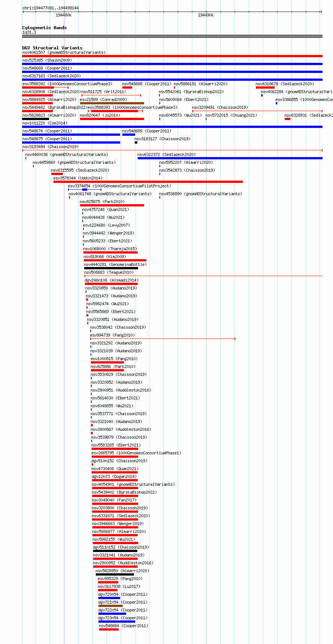Select nsv4459860 gnomAD label
This screenshot has width=333, height=644.
click(x=74, y=162)
